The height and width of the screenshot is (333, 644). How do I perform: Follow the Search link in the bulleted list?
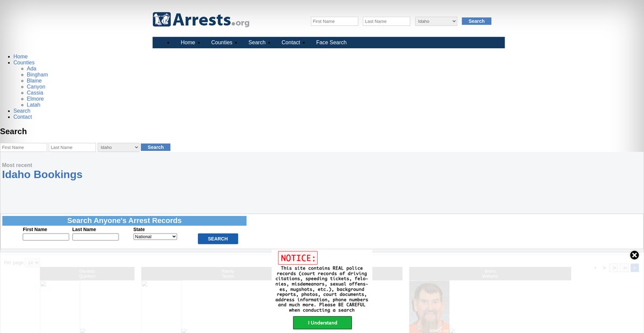coord(22,111)
